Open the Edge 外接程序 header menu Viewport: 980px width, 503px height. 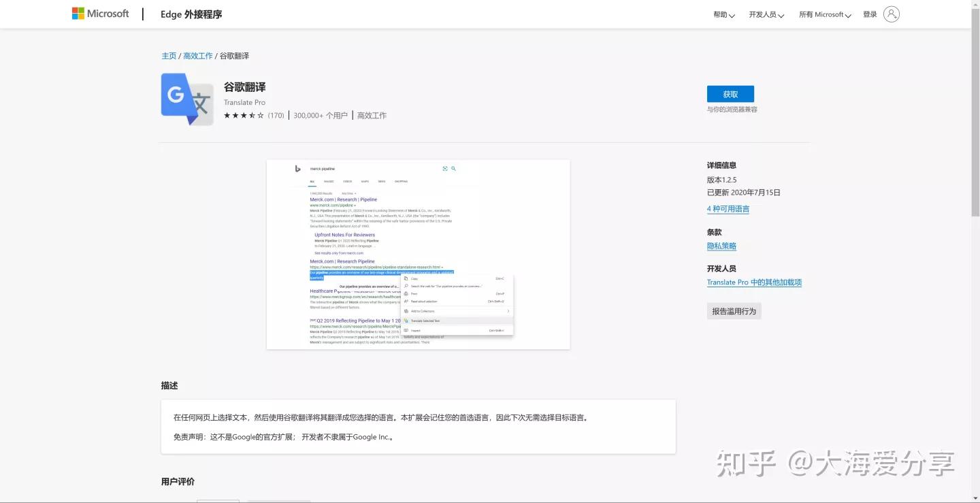tap(191, 14)
